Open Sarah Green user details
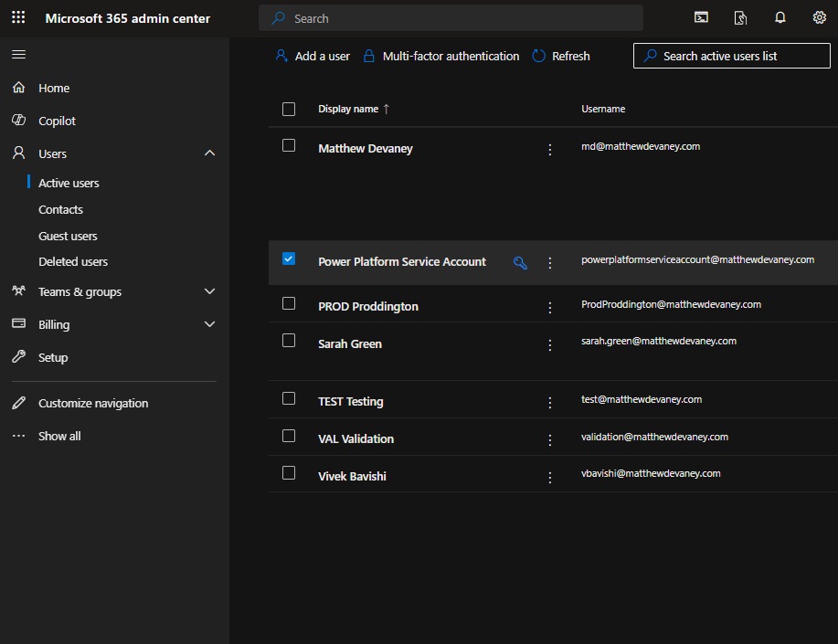This screenshot has width=838, height=644. pyautogui.click(x=349, y=343)
